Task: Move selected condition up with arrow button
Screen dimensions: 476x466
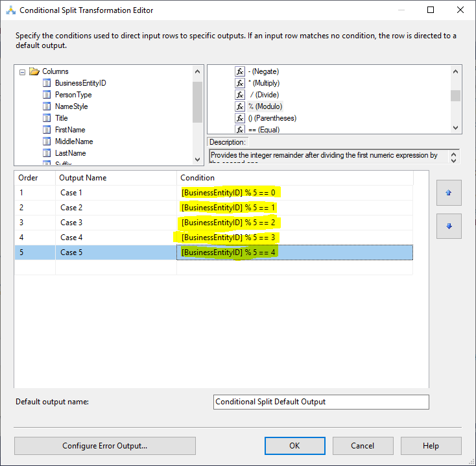Action: tap(449, 193)
